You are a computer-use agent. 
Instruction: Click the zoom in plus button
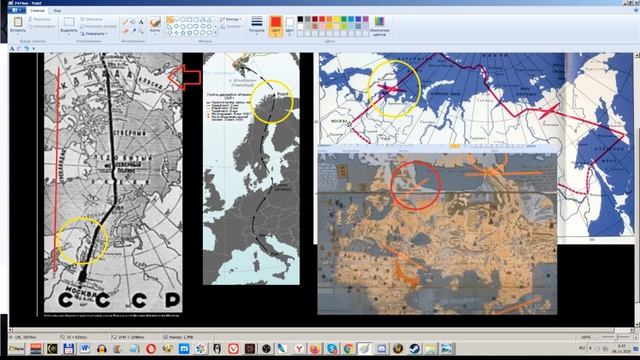(x=635, y=337)
